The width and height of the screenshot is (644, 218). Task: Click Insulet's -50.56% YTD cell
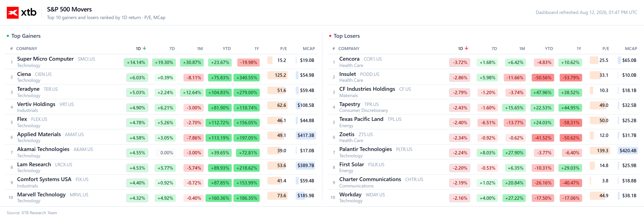tap(543, 78)
